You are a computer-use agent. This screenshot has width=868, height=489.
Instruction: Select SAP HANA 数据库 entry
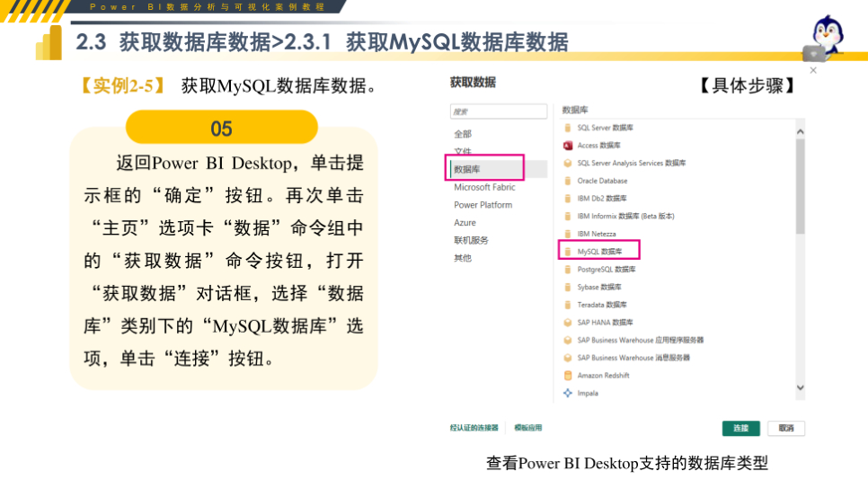pos(605,323)
